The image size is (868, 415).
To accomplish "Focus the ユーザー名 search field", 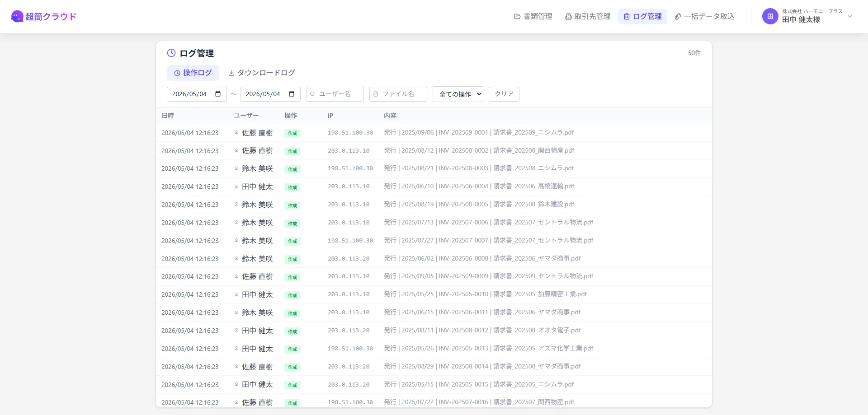I will tap(335, 94).
